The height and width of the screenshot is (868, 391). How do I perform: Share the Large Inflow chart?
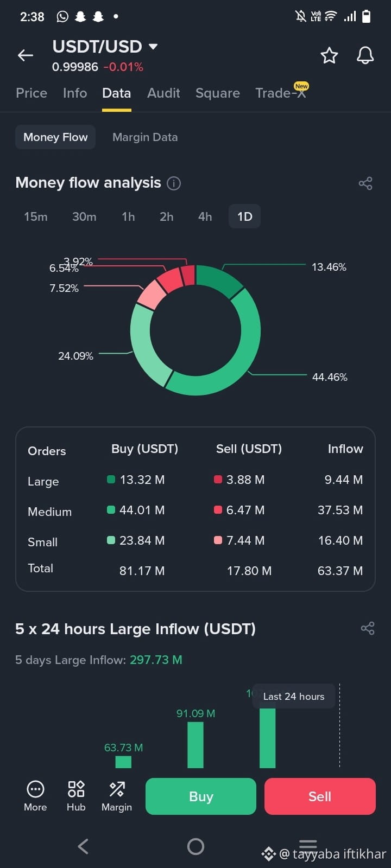point(368,628)
